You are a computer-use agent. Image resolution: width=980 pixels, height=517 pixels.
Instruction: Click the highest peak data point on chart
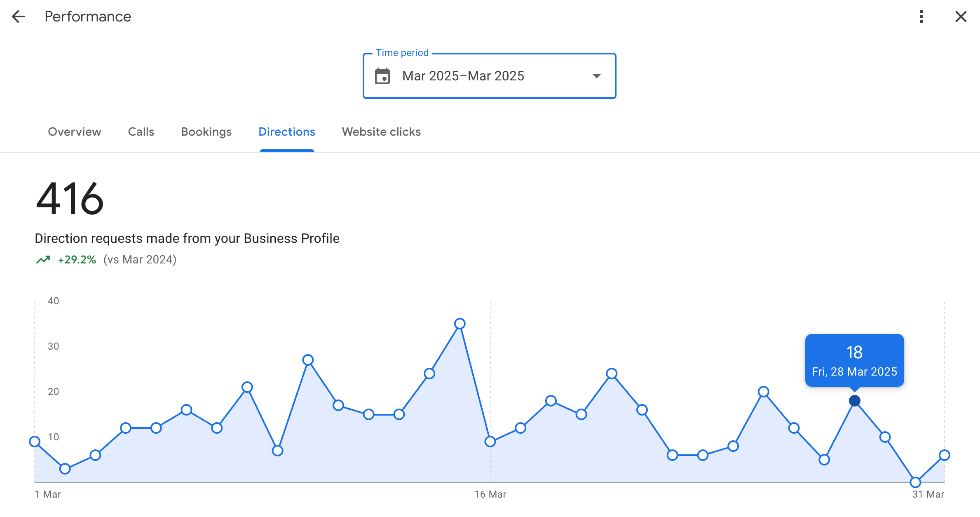[x=460, y=324]
